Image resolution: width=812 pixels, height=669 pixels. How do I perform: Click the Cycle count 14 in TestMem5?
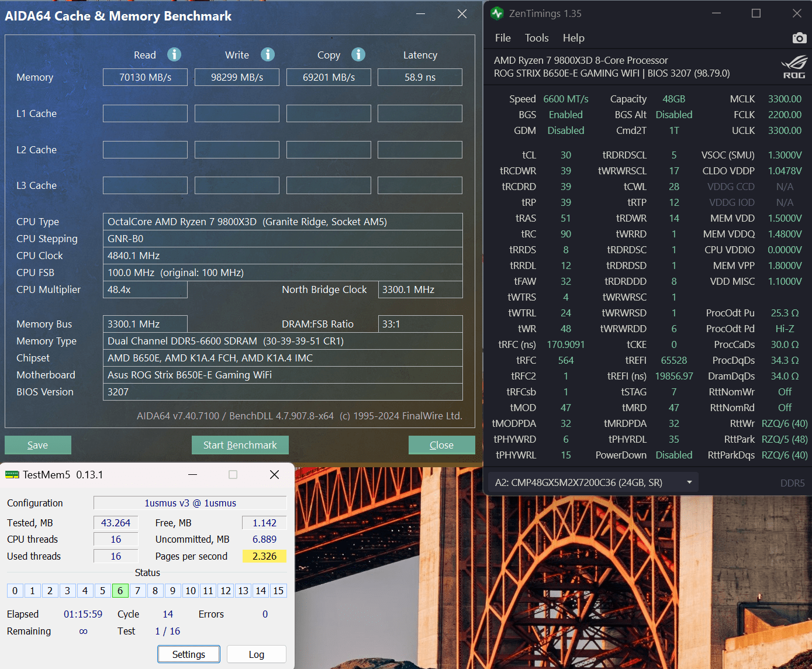point(168,614)
